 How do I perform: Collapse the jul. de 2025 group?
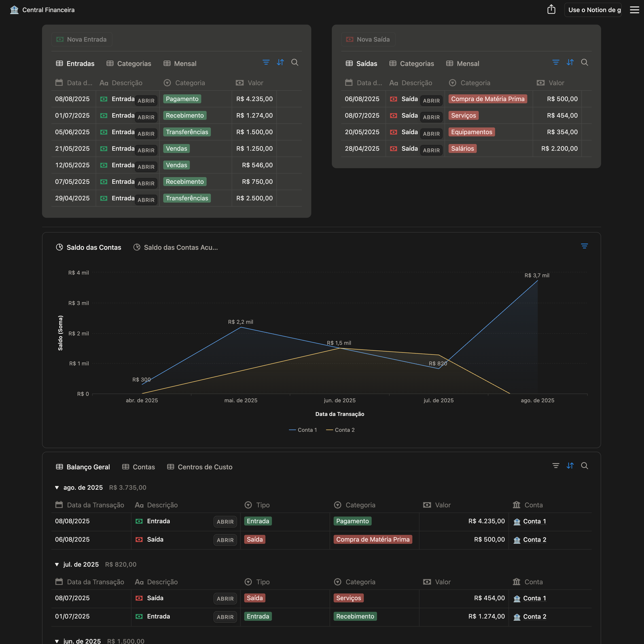57,565
